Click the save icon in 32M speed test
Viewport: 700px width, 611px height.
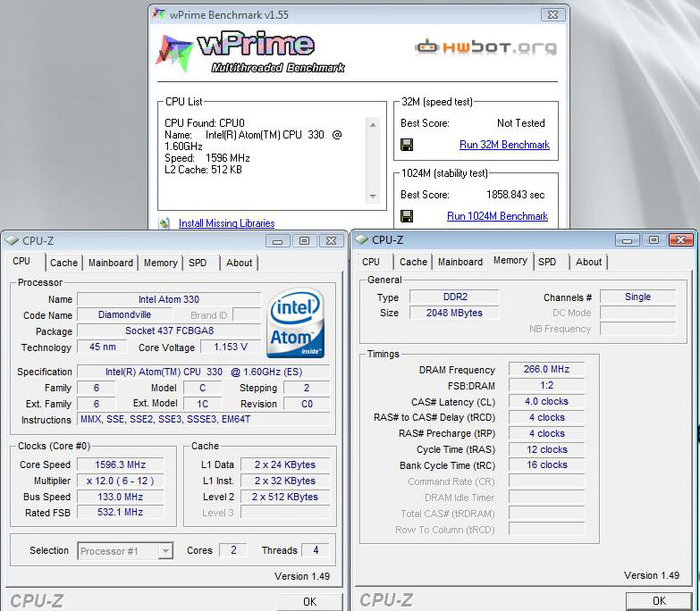(407, 145)
